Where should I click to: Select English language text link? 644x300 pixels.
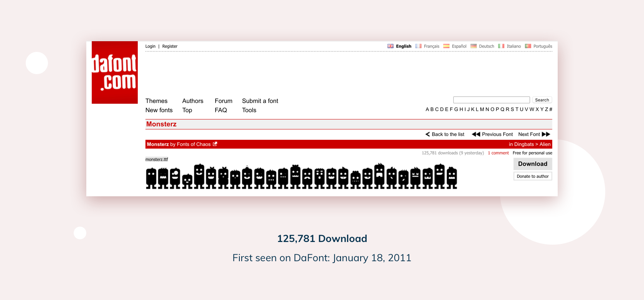[x=404, y=46]
